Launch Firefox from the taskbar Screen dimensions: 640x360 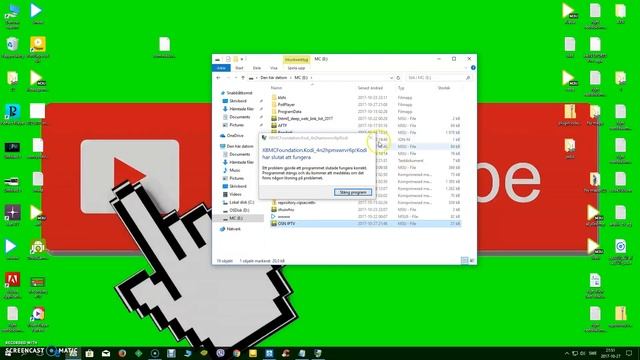click(x=122, y=353)
